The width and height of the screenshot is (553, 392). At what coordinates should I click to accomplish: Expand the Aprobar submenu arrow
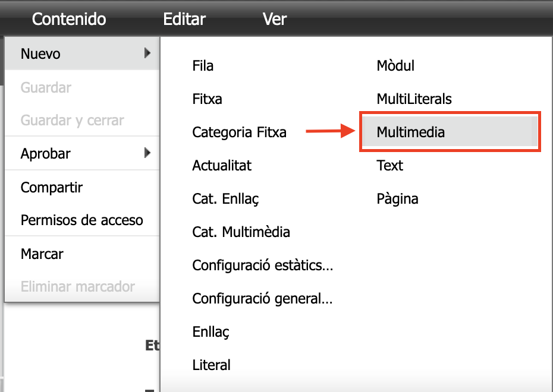click(x=147, y=153)
